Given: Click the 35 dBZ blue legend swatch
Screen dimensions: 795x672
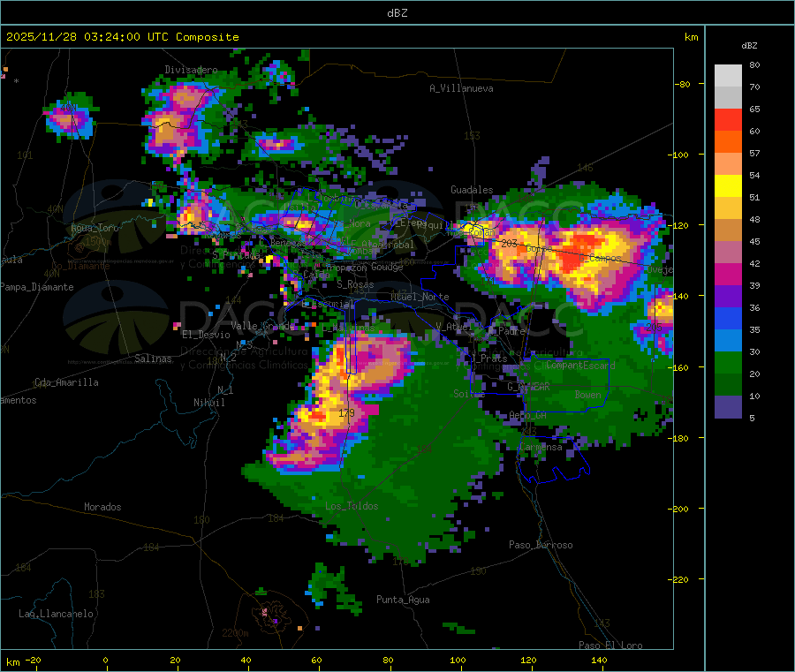Looking at the screenshot, I should [728, 341].
